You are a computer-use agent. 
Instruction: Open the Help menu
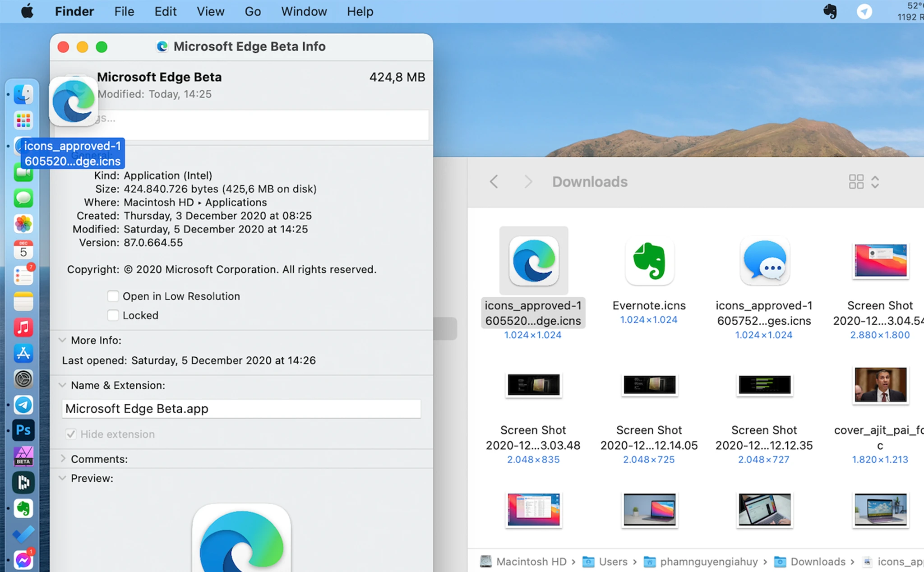point(360,11)
